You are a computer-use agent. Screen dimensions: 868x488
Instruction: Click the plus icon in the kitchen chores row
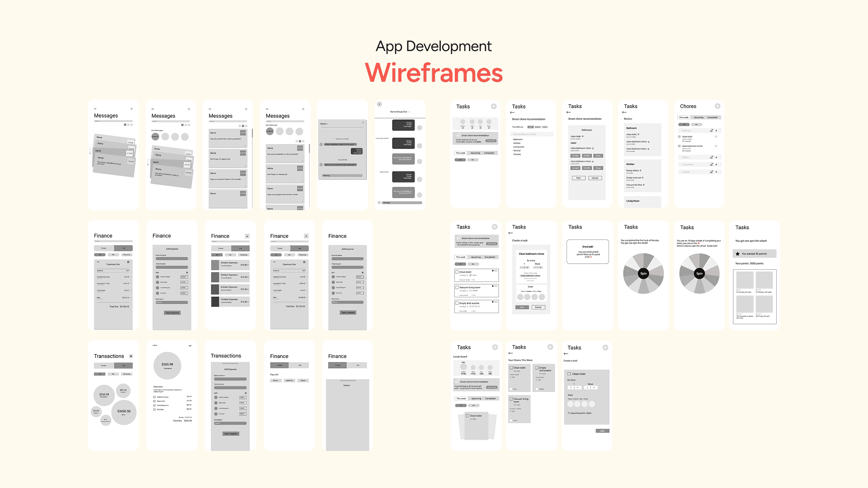point(716,157)
